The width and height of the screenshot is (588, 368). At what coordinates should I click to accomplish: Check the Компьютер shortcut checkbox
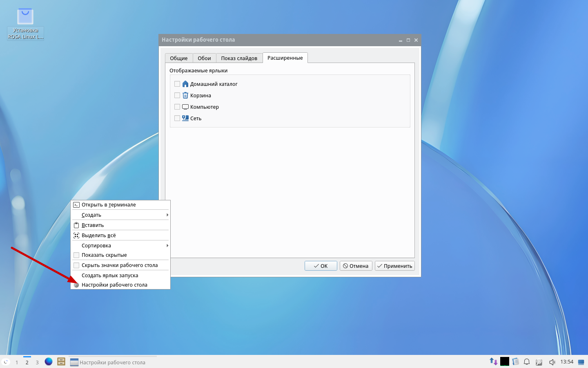(177, 107)
